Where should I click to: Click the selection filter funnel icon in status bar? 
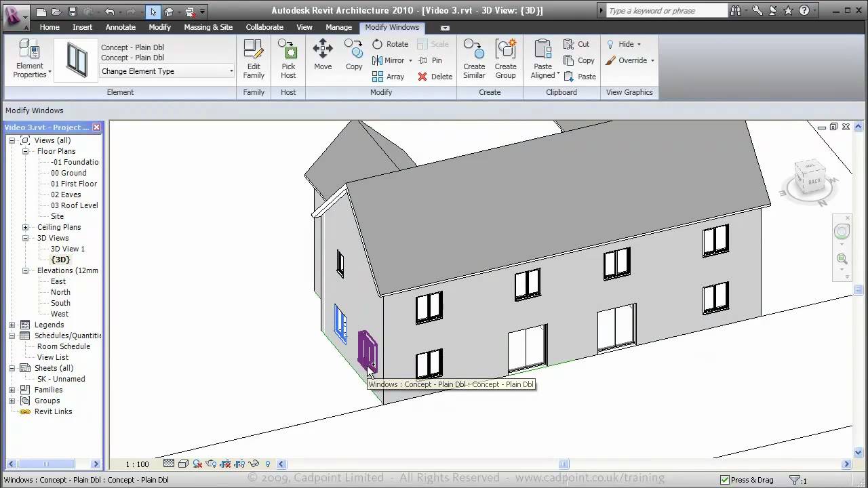click(x=795, y=480)
